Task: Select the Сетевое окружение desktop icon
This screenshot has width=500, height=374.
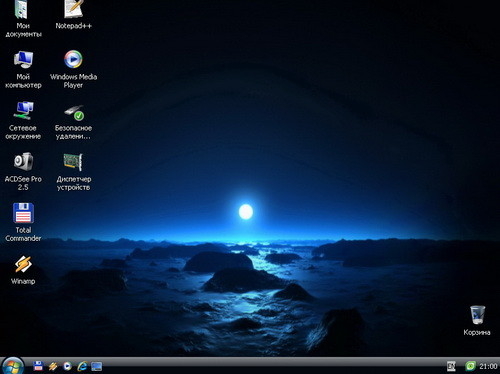Action: click(x=23, y=120)
